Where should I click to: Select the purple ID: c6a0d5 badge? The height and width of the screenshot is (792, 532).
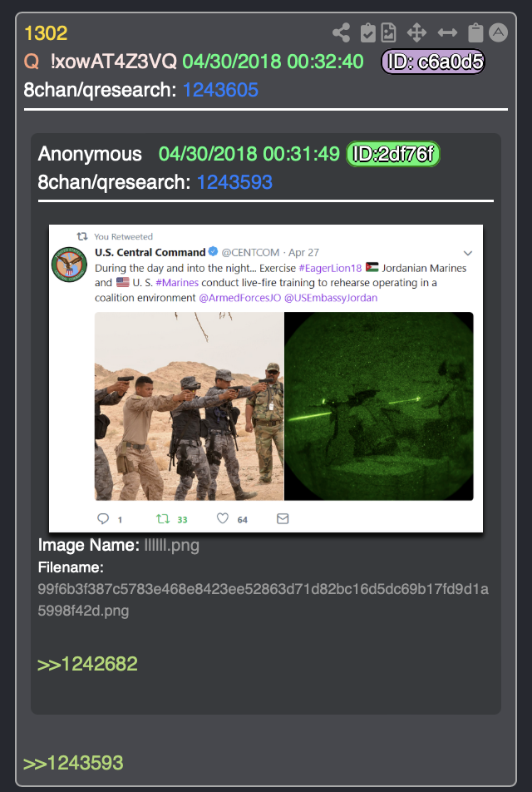[433, 62]
